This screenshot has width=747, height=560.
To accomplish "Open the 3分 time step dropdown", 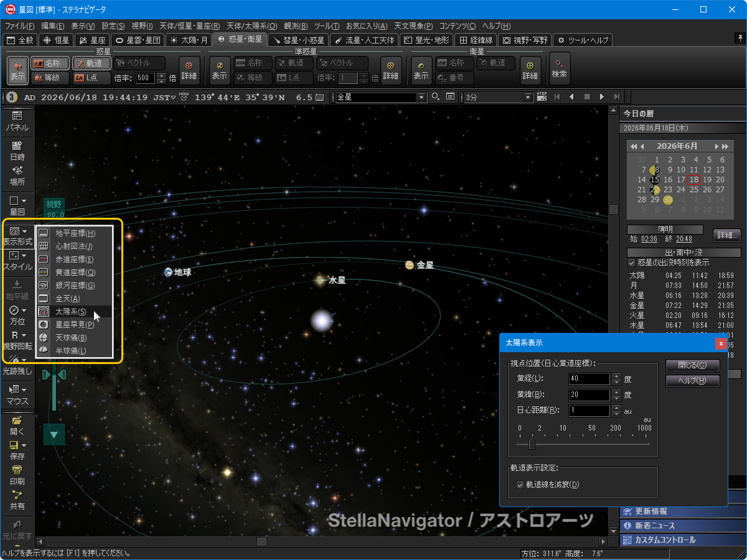I will click(529, 97).
